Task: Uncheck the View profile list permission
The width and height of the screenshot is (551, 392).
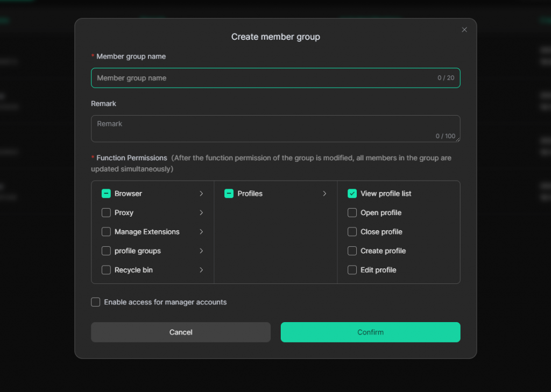Action: [352, 194]
